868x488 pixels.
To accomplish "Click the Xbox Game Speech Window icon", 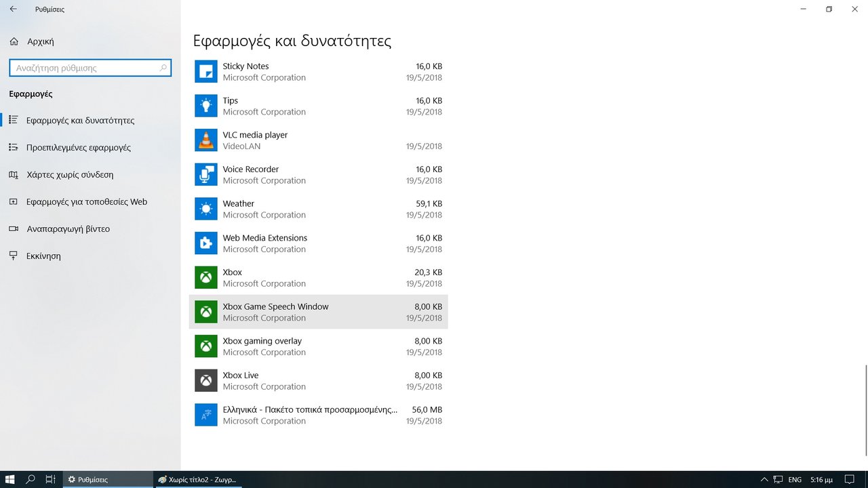I will click(x=205, y=312).
